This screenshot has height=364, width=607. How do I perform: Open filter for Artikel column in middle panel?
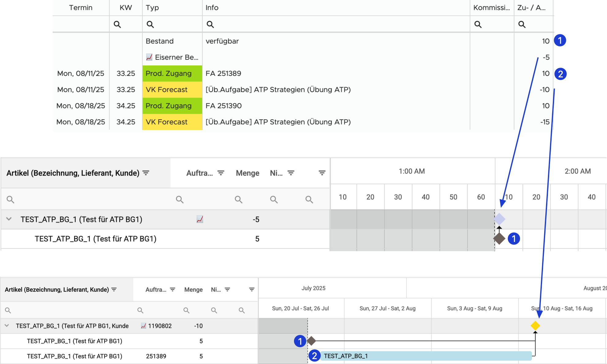pyautogui.click(x=146, y=173)
